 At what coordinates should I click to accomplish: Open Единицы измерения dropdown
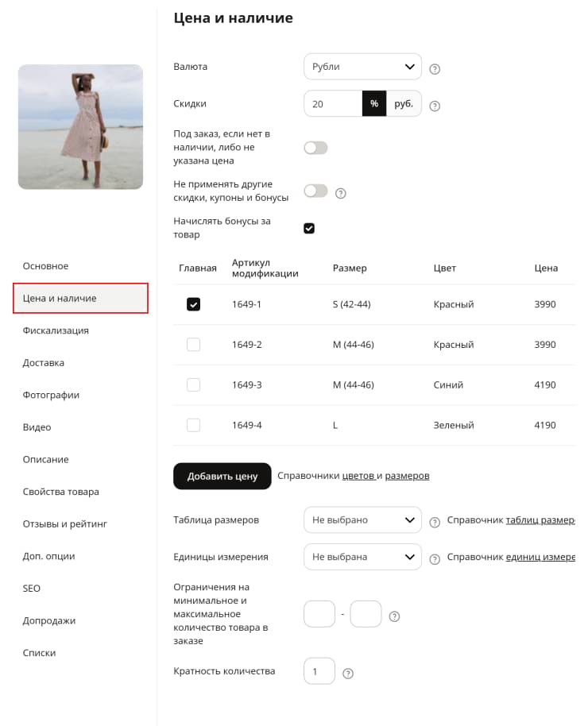pos(362,557)
